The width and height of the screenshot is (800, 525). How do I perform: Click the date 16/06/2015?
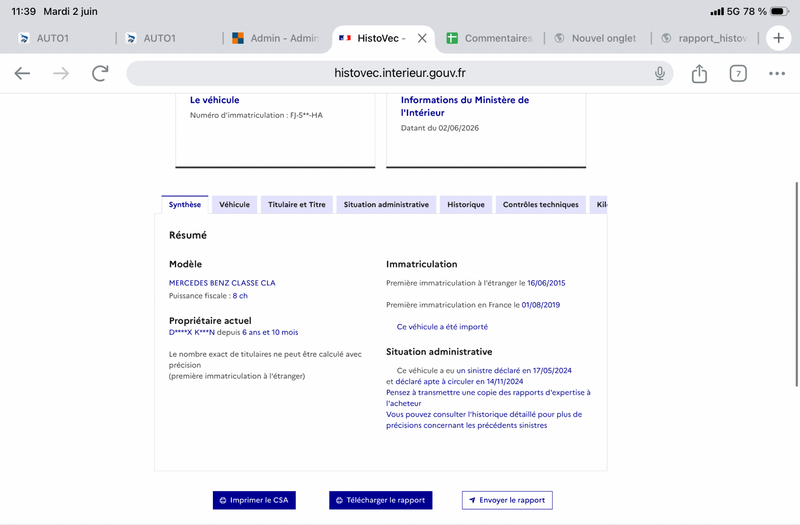546,283
